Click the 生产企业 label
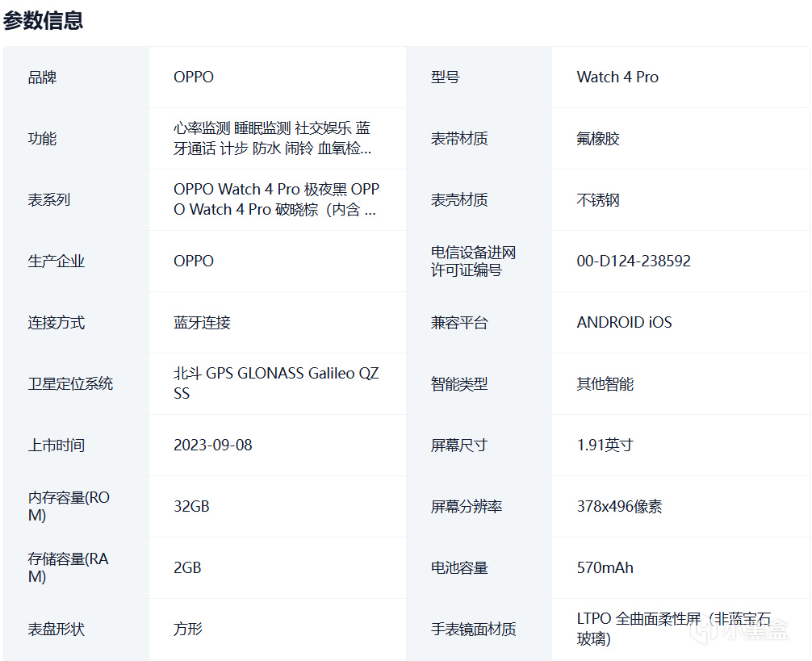Image resolution: width=812 pixels, height=661 pixels. click(x=57, y=261)
